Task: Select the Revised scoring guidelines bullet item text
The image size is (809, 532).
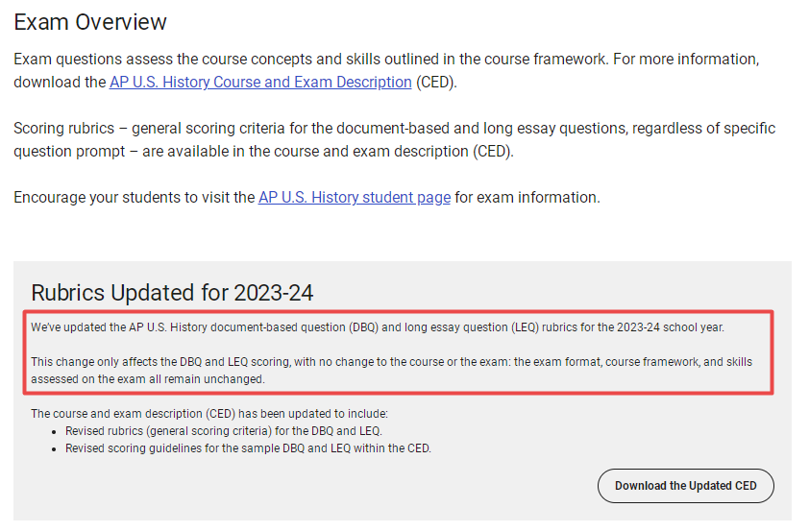Action: pyautogui.click(x=248, y=448)
